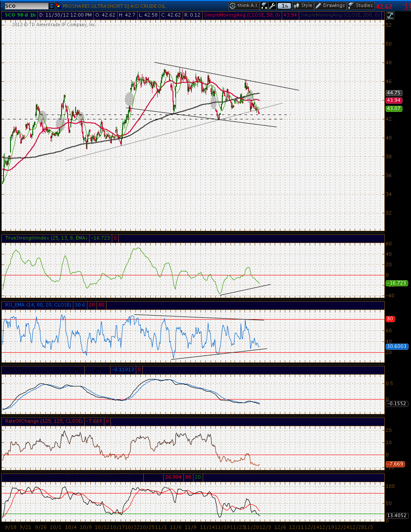This screenshot has height=532, width=411.
Task: Click the 'SCO 90 d 1h' label
Action: click(x=20, y=15)
